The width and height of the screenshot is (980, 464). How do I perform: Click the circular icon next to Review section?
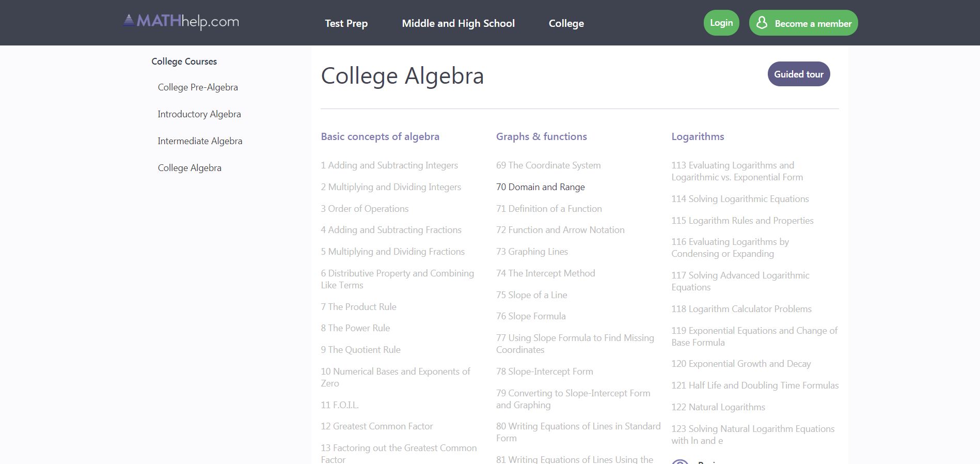[682, 461]
